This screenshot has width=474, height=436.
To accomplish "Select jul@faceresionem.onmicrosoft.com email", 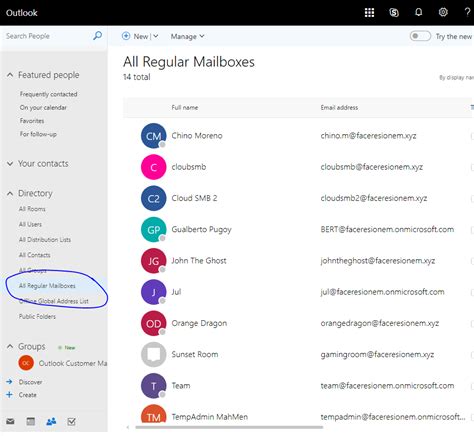I will click(x=382, y=292).
